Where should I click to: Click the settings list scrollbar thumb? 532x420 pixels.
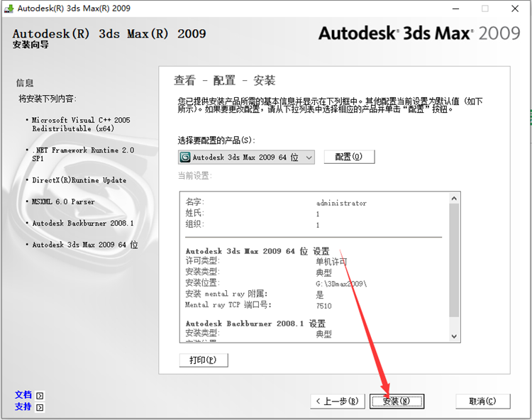pyautogui.click(x=454, y=260)
